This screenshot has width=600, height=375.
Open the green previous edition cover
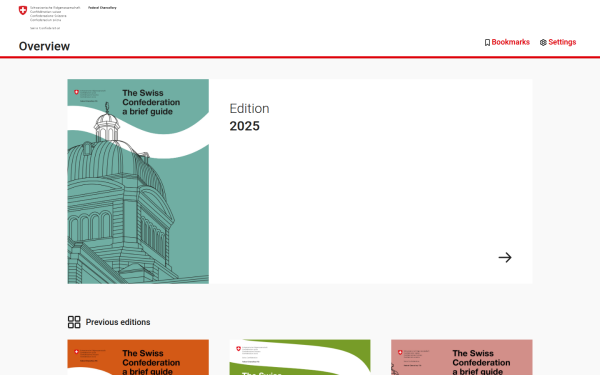300,357
